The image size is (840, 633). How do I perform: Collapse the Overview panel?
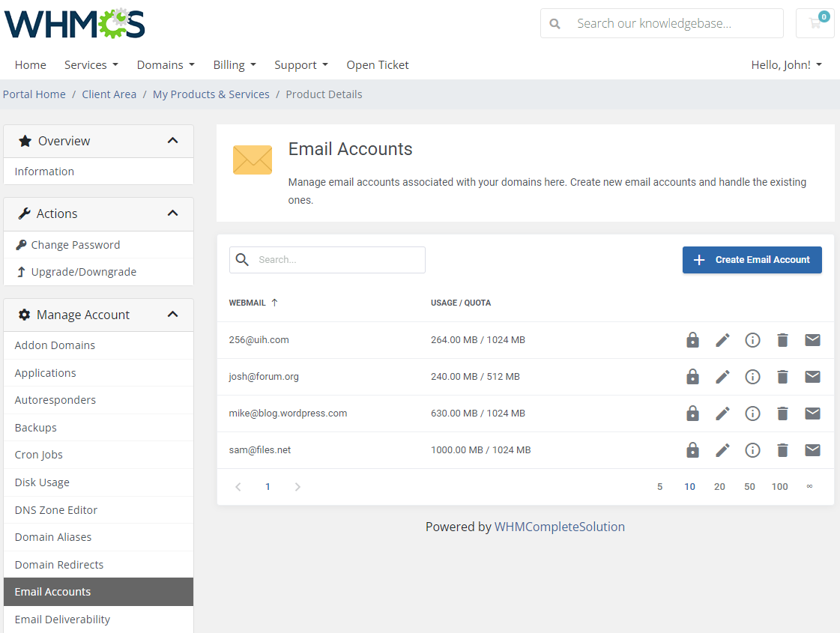(172, 141)
